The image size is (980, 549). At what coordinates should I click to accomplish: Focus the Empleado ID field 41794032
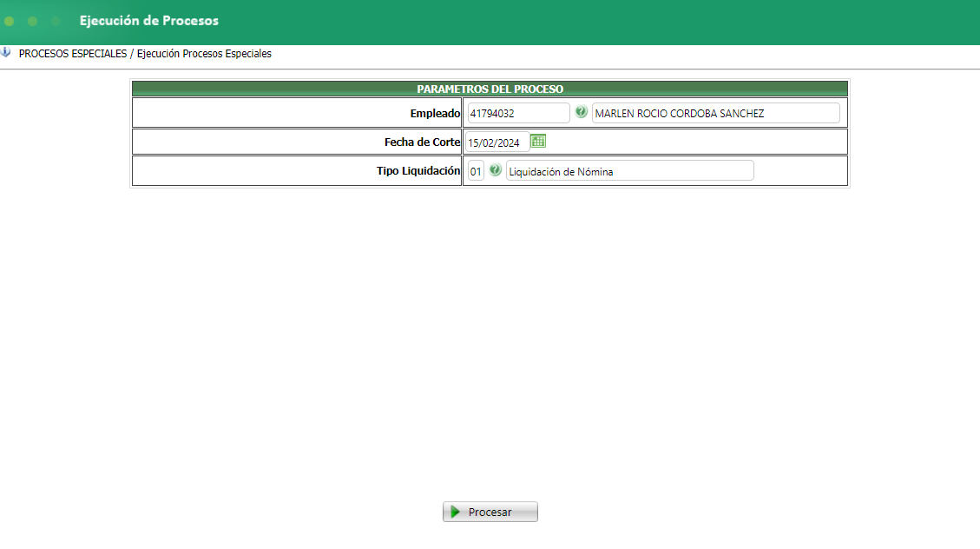tap(518, 113)
